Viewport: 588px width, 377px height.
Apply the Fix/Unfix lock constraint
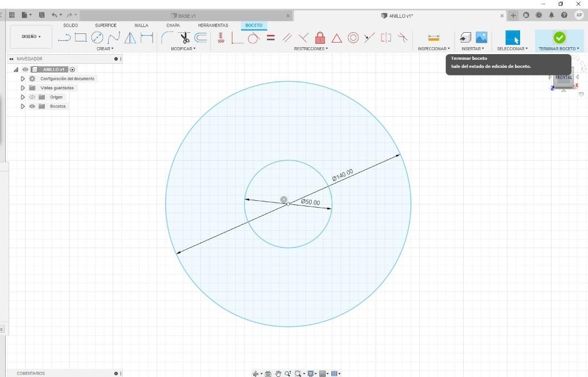[x=320, y=37]
